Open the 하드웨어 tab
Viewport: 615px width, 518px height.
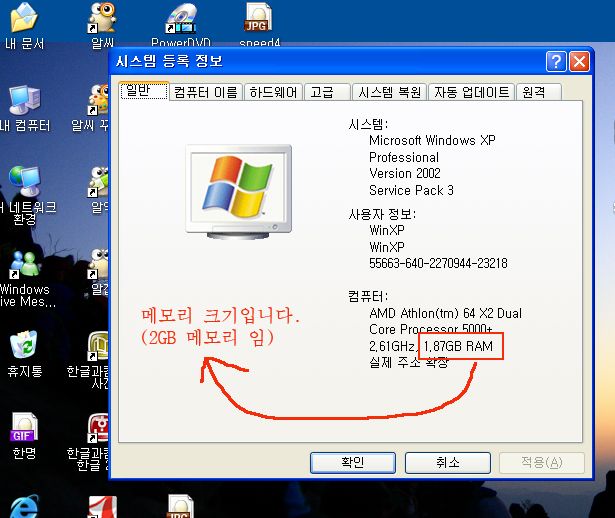(273, 93)
